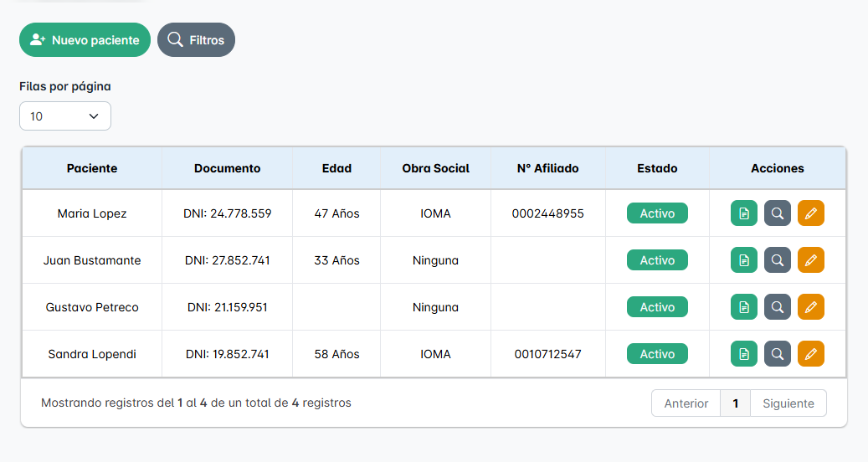Screen dimensions: 868x462
Task: Open document icon for Maria Lopez
Action: tap(743, 213)
